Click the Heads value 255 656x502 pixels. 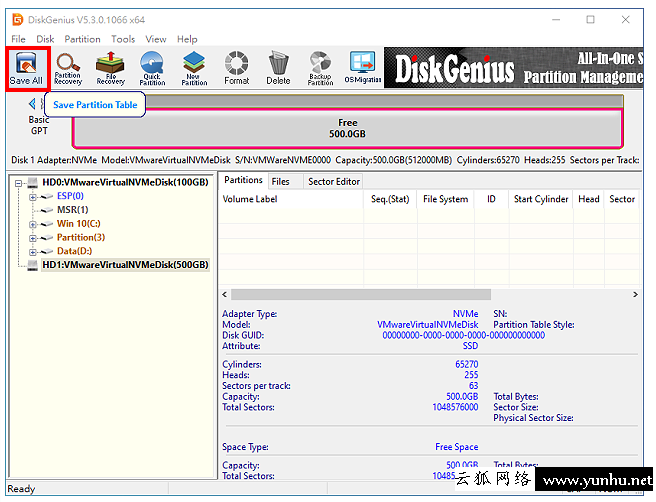tap(471, 375)
